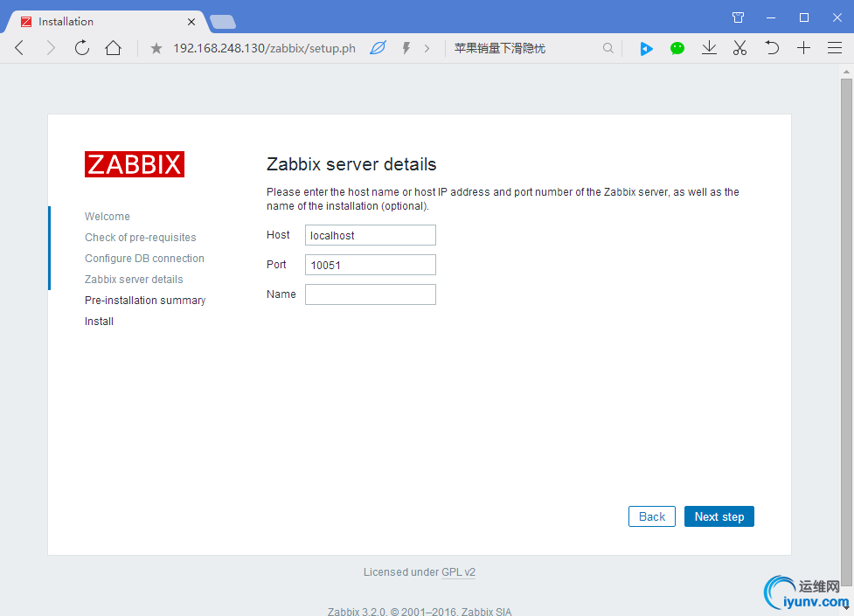This screenshot has height=616, width=854.
Task: Open the skin shirt icon in title bar
Action: point(738,17)
